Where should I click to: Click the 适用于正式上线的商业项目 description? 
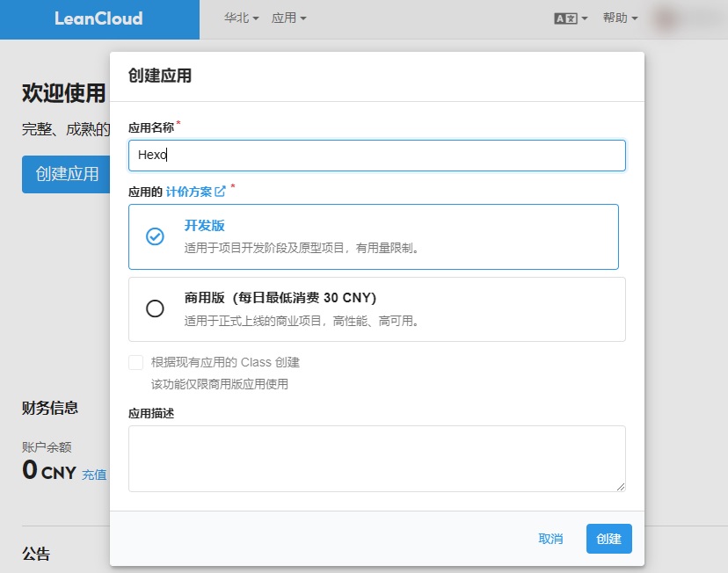(x=302, y=321)
